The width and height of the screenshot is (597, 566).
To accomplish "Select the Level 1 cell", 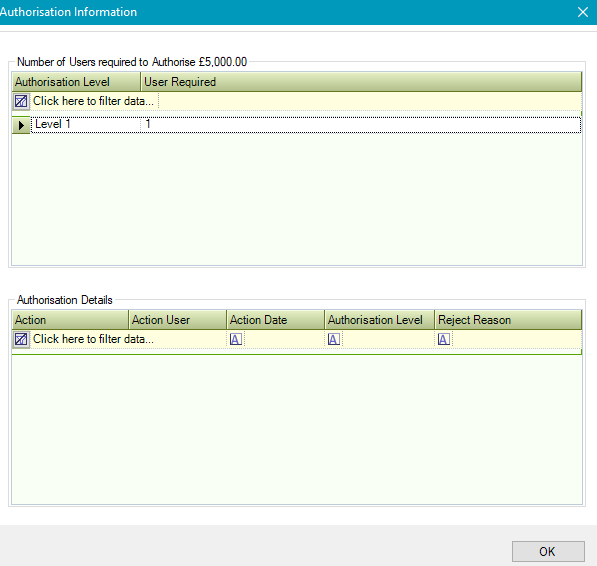I will pyautogui.click(x=86, y=124).
